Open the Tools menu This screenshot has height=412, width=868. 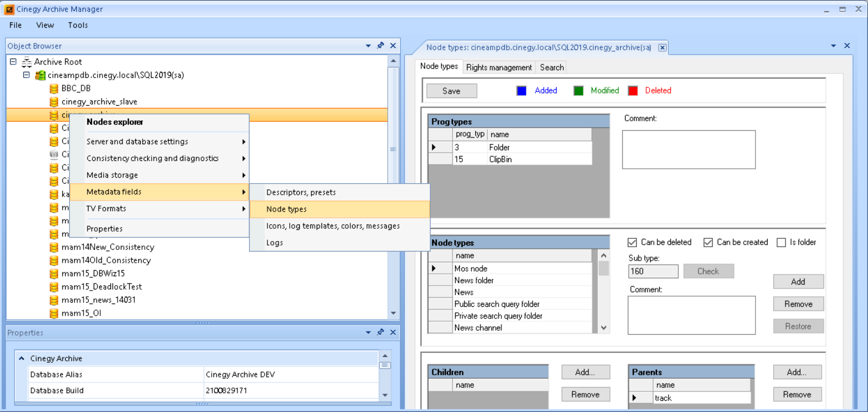coord(78,25)
